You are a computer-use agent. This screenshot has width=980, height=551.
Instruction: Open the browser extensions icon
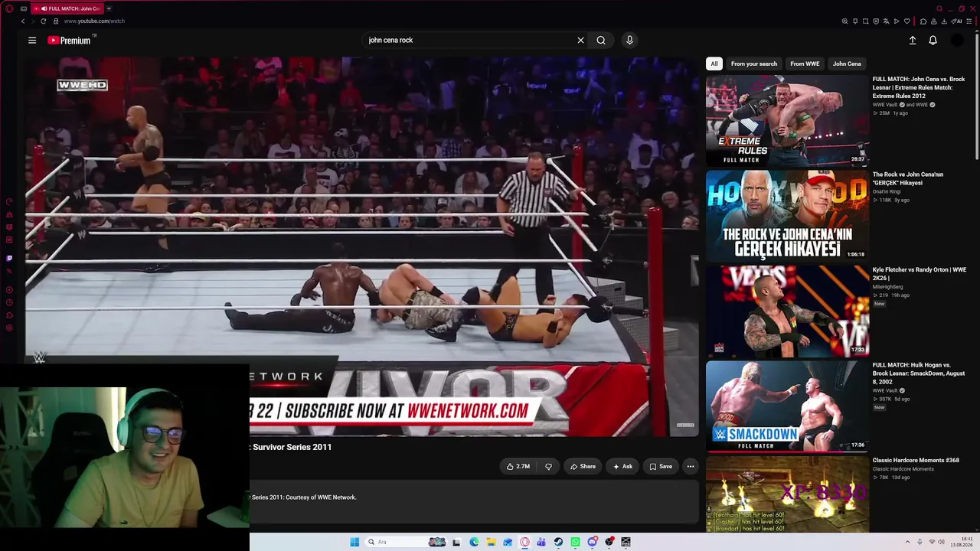click(x=923, y=21)
